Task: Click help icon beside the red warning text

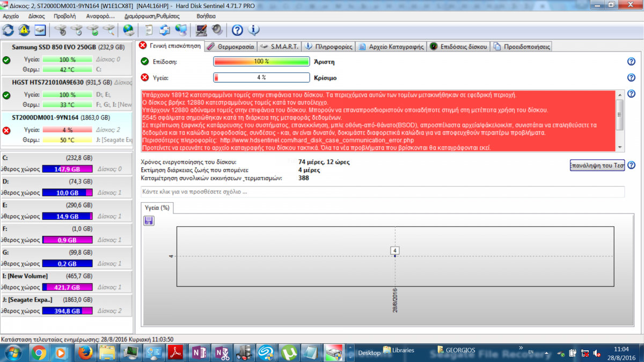Action: click(631, 94)
